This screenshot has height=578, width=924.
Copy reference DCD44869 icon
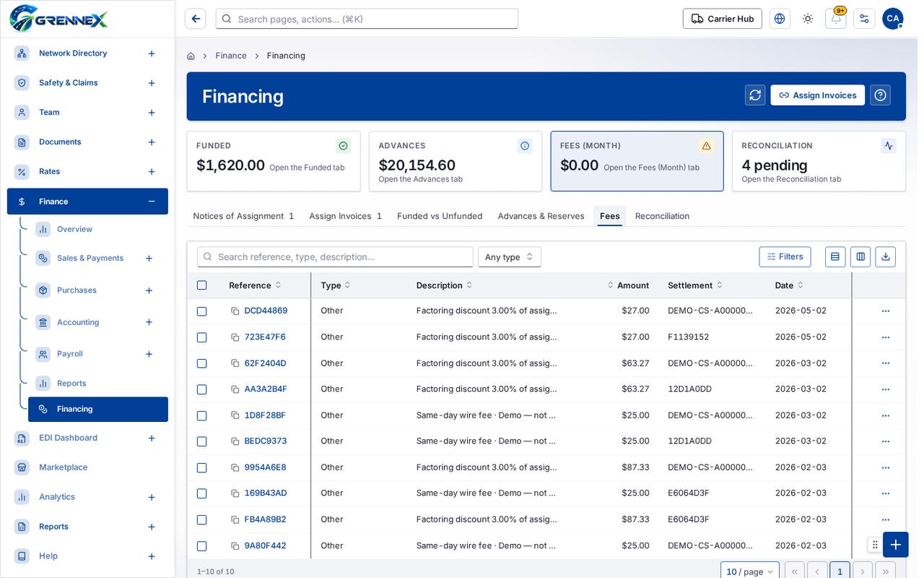[235, 311]
